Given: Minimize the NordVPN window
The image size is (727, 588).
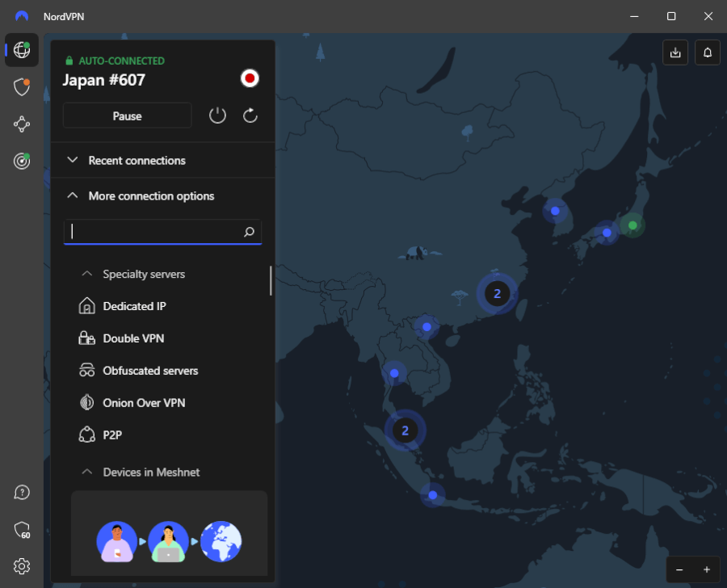Looking at the screenshot, I should coord(634,16).
